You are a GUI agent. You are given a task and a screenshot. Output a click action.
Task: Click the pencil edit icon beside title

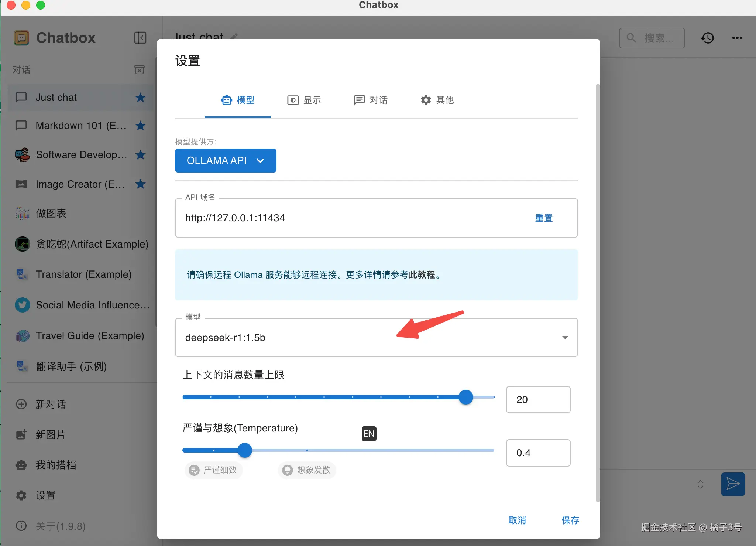pyautogui.click(x=234, y=36)
